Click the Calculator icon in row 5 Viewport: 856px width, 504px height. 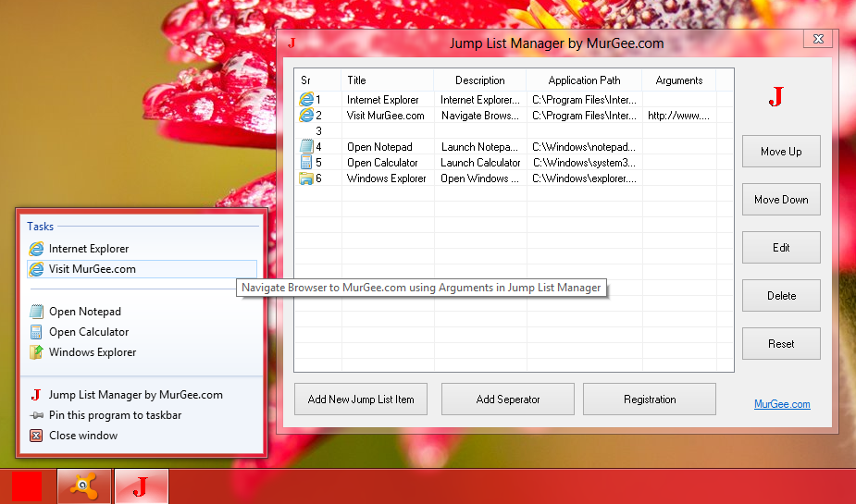[x=306, y=162]
